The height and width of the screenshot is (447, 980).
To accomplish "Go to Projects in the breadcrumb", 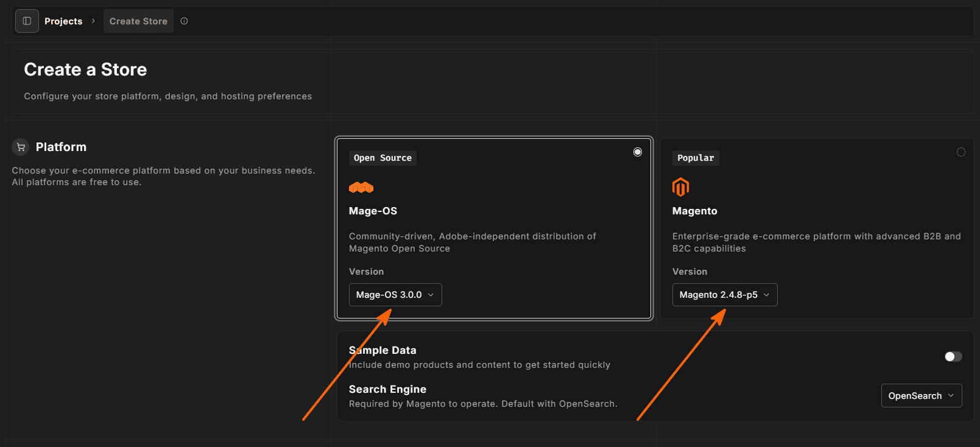I will pos(63,21).
